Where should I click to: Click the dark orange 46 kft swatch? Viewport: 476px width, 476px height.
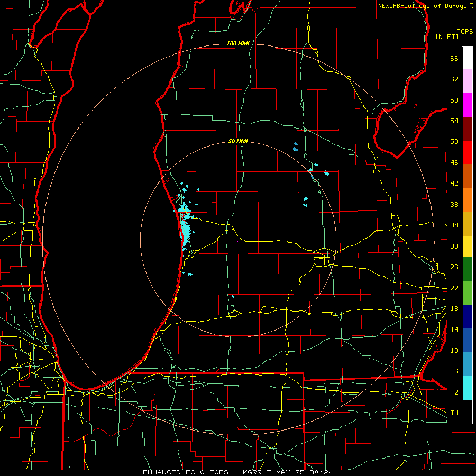[x=467, y=176]
